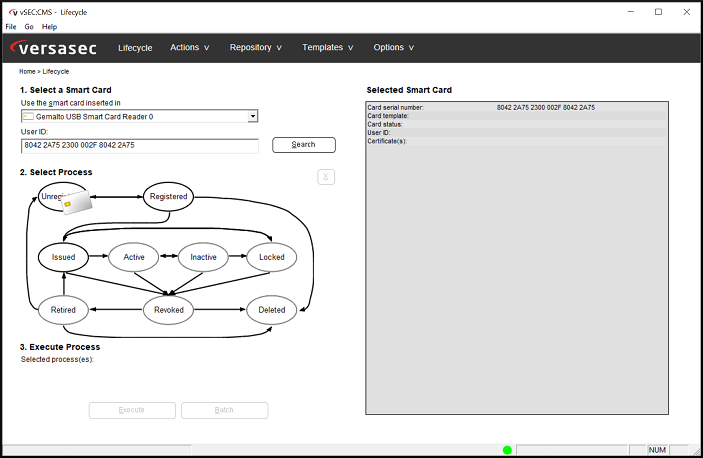Click the smart card icon in diagram
The height and width of the screenshot is (458, 703).
click(78, 203)
